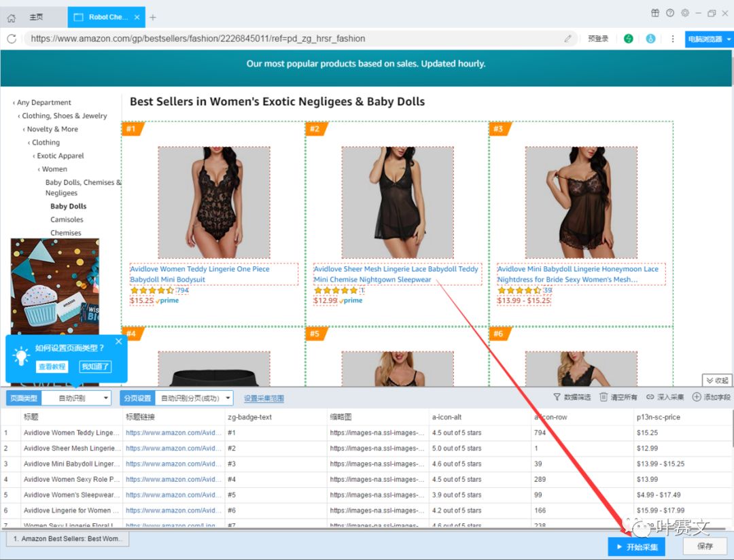Open Avidlove Sheer Mesh Lingerie title link
Screen dimensions: 734x560
(x=396, y=275)
